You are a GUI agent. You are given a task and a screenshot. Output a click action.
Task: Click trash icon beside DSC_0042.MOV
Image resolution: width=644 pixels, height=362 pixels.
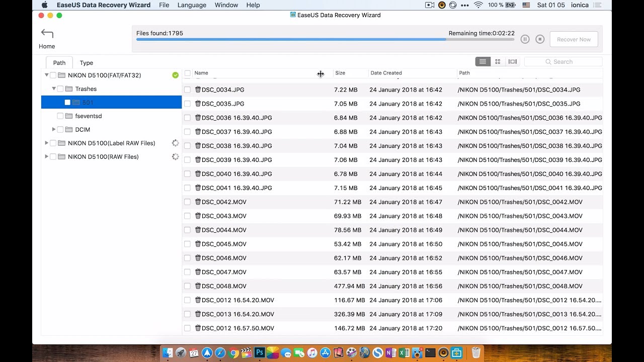point(198,202)
